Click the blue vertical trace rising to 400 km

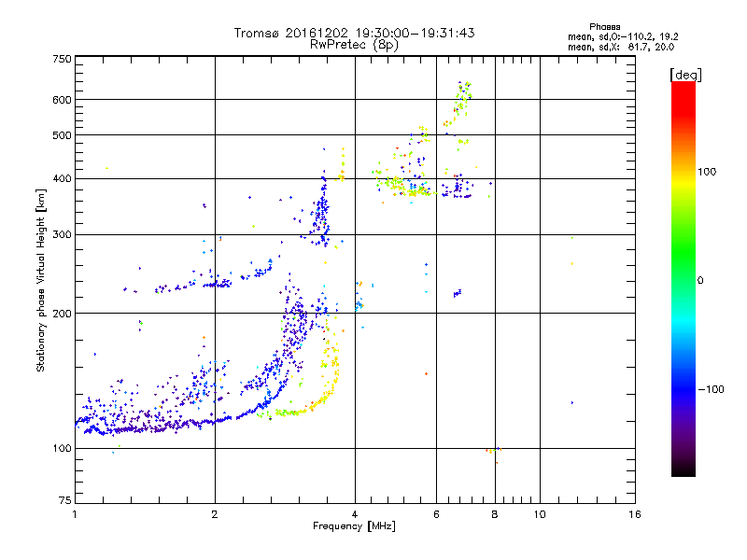(323, 209)
